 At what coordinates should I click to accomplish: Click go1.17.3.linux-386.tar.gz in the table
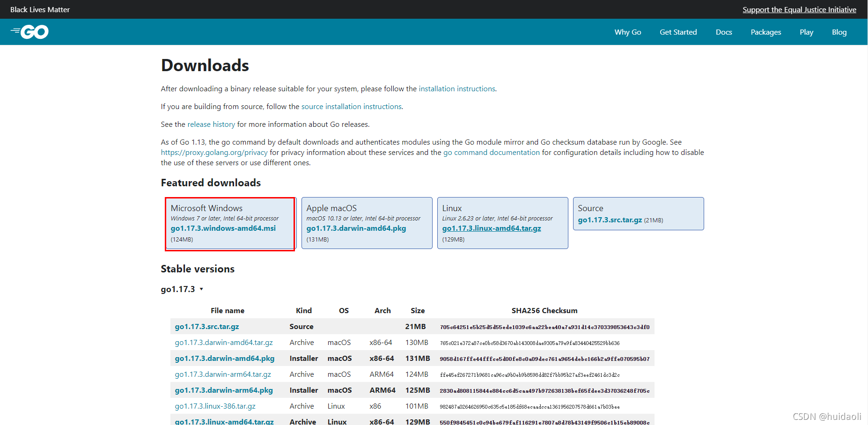click(215, 406)
